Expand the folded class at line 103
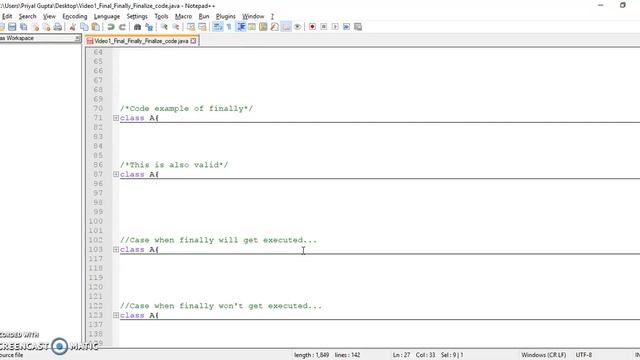This screenshot has width=640, height=360. coord(116,249)
